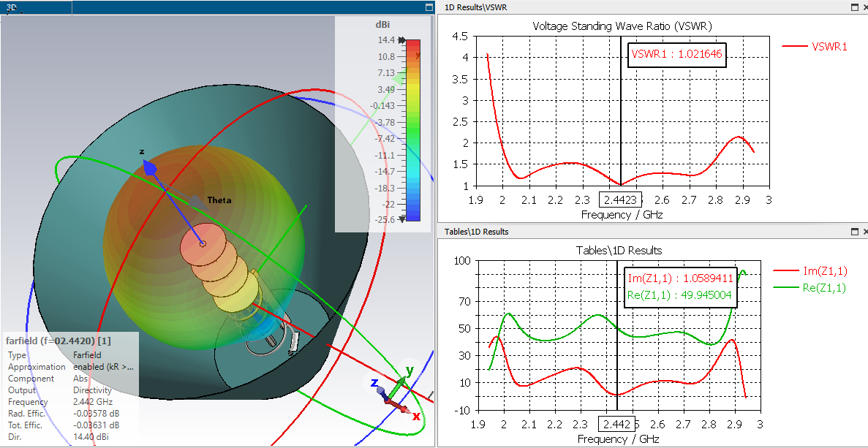Maximize the 3D view window
Image resolution: width=868 pixels, height=448 pixels.
[x=429, y=8]
